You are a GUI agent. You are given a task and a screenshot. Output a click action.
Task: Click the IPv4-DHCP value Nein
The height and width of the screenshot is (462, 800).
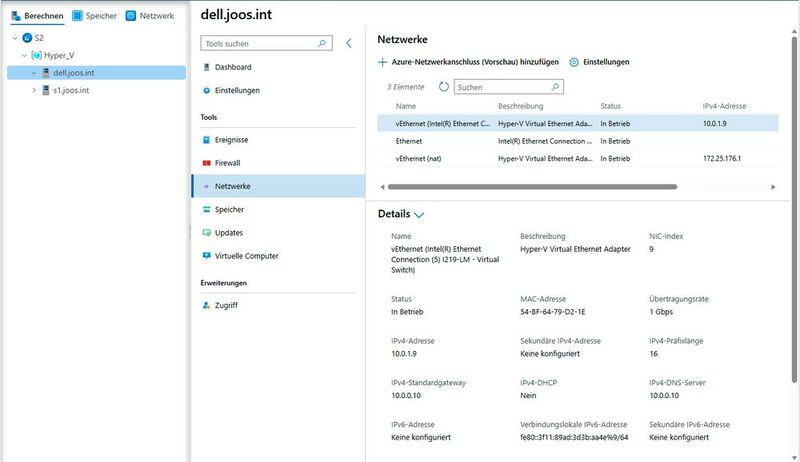[x=528, y=395]
